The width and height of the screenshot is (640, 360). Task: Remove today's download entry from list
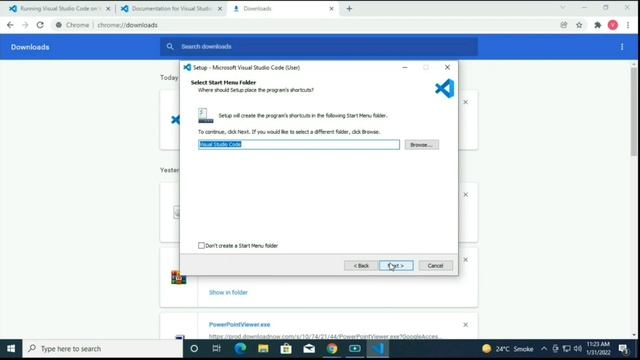(466, 102)
